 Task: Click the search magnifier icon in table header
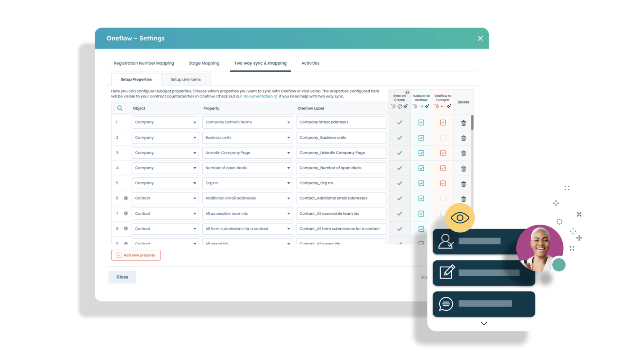[x=120, y=108]
